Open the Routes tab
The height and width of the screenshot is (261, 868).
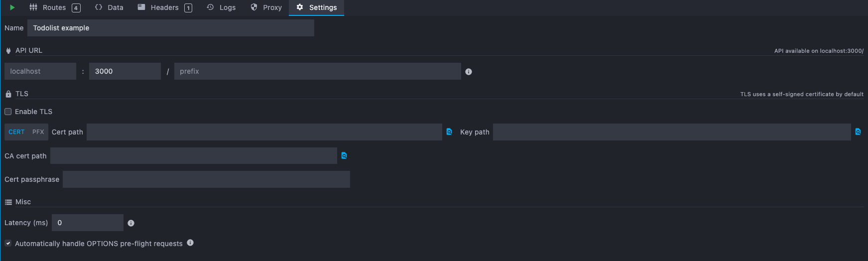(48, 7)
